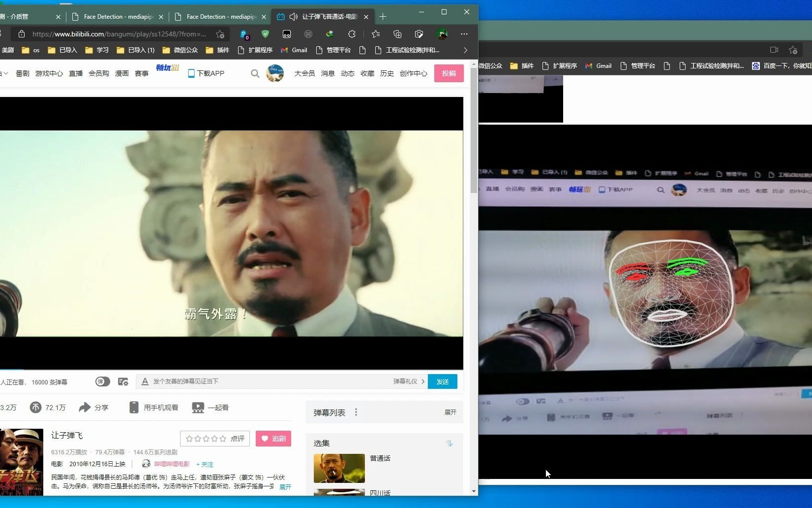Viewport: 812px width, 508px height.
Task: Click the search magnifier icon on Bilibili header
Action: pyautogui.click(x=255, y=73)
